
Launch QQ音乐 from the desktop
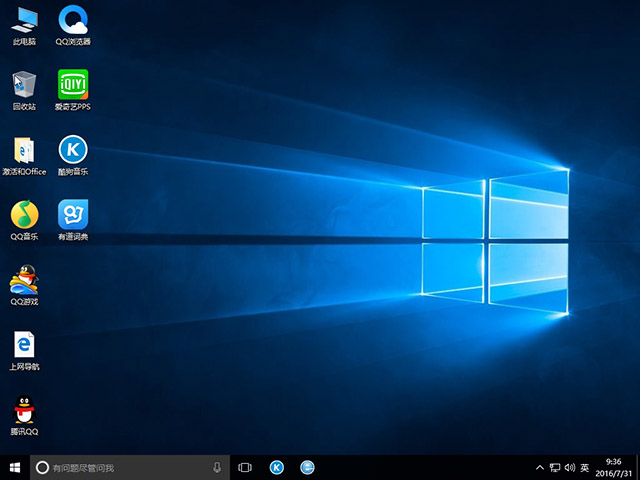pyautogui.click(x=24, y=214)
